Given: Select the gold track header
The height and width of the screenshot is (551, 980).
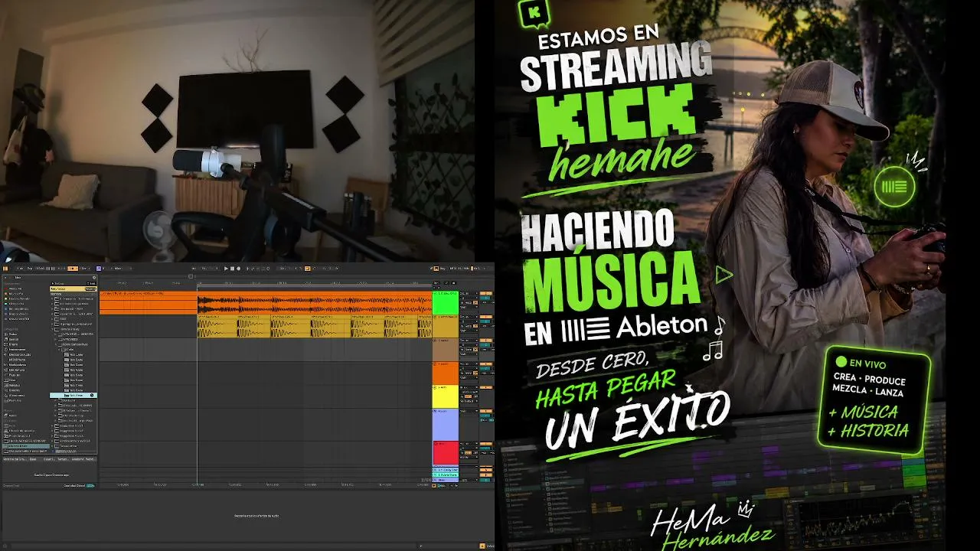Looking at the screenshot, I should click(x=446, y=327).
